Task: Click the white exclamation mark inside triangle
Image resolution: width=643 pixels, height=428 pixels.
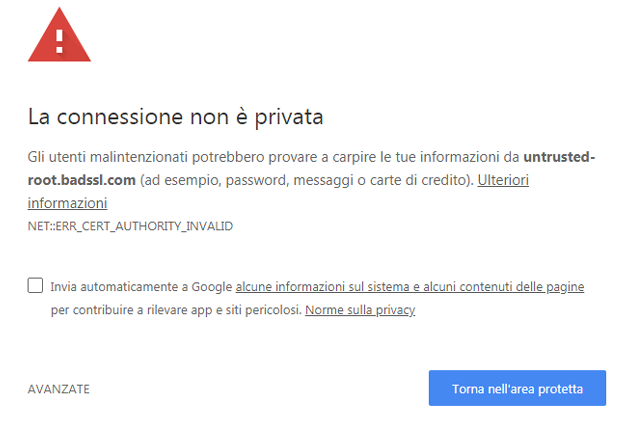Action: click(59, 41)
